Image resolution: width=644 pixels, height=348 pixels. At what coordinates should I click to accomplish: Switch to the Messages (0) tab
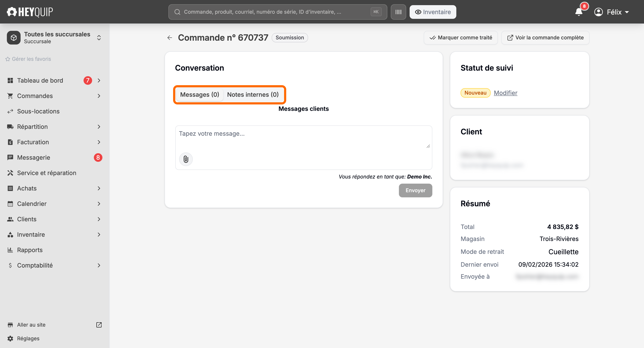click(x=199, y=95)
